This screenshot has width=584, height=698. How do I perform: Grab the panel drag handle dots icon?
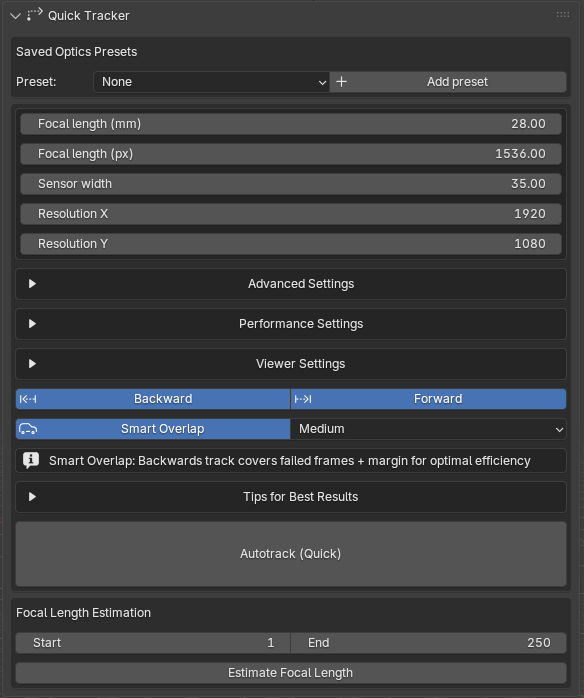563,15
